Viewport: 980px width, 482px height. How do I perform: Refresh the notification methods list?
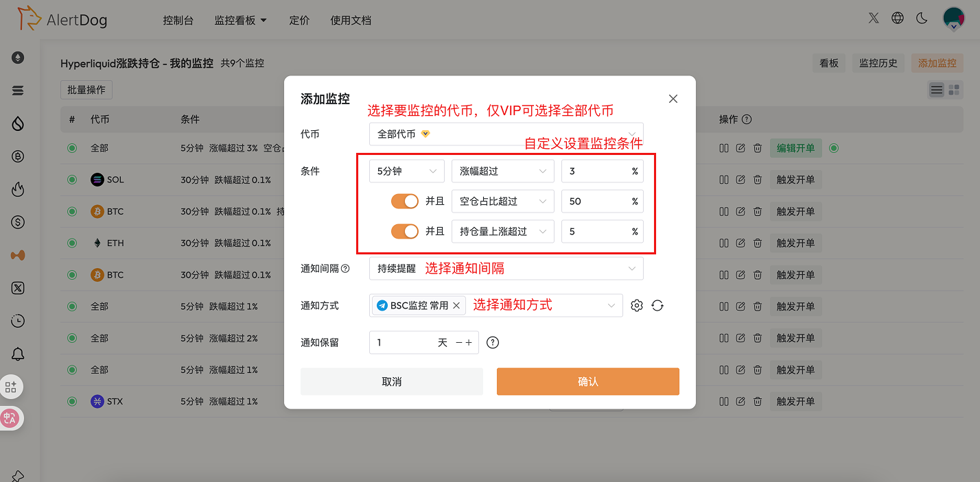657,306
